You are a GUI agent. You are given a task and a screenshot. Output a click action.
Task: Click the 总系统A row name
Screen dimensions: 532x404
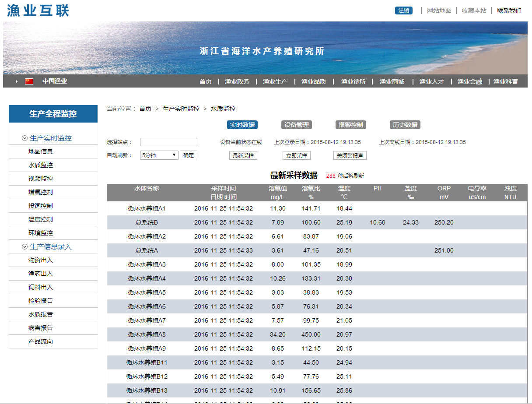point(147,251)
